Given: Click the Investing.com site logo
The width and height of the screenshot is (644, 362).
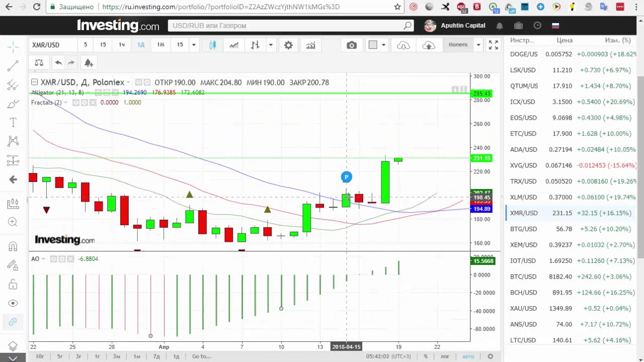Looking at the screenshot, I should point(118,26).
